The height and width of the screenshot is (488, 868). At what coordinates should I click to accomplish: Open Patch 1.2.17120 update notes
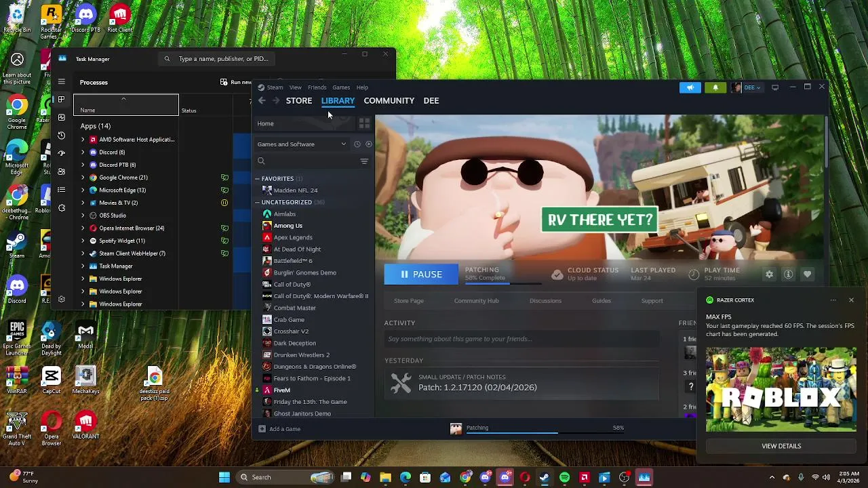pos(521,384)
